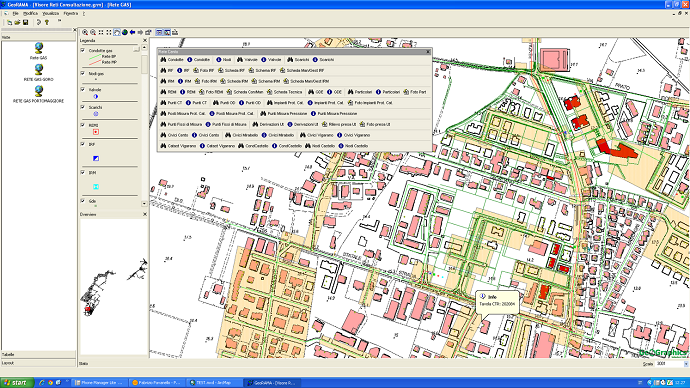Go to previous view with blue arrow

pos(132,33)
